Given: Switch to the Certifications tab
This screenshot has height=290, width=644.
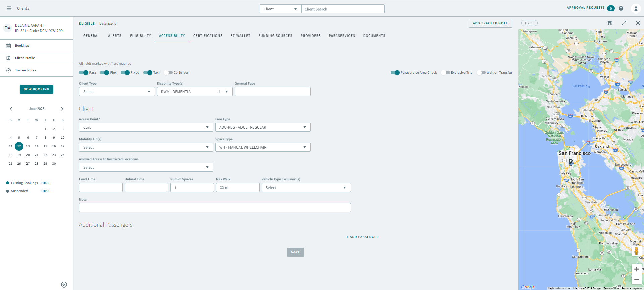Looking at the screenshot, I should (x=208, y=36).
